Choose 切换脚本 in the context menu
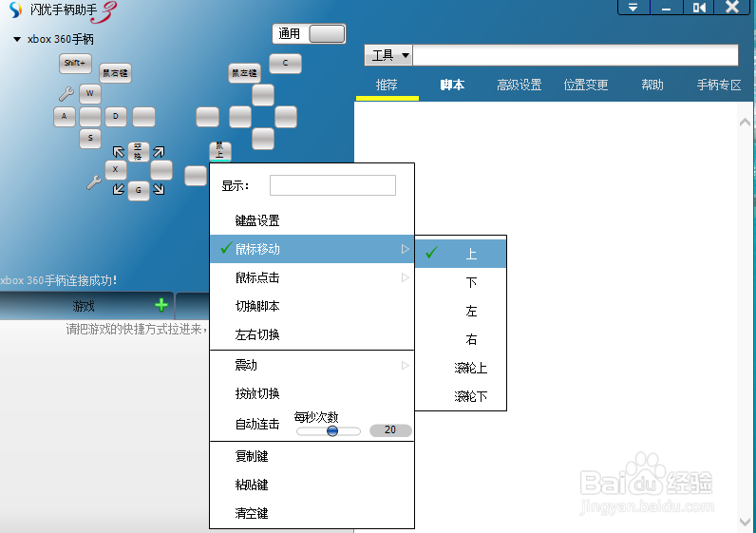756x533 pixels. 312,306
